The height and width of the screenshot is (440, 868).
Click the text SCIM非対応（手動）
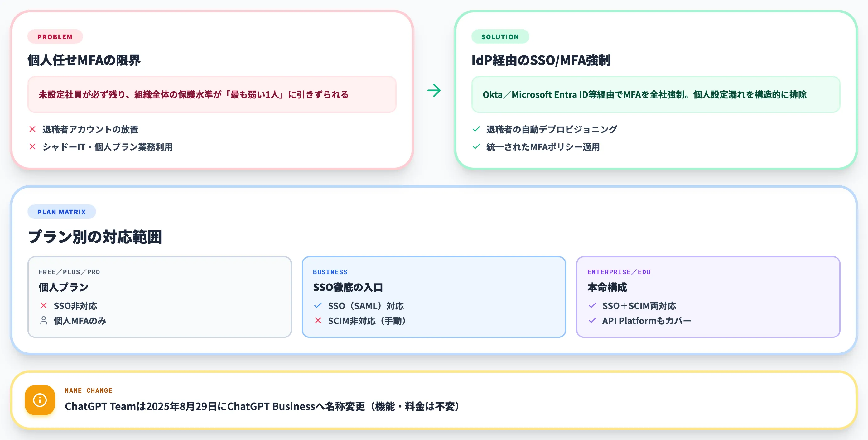[x=367, y=320]
